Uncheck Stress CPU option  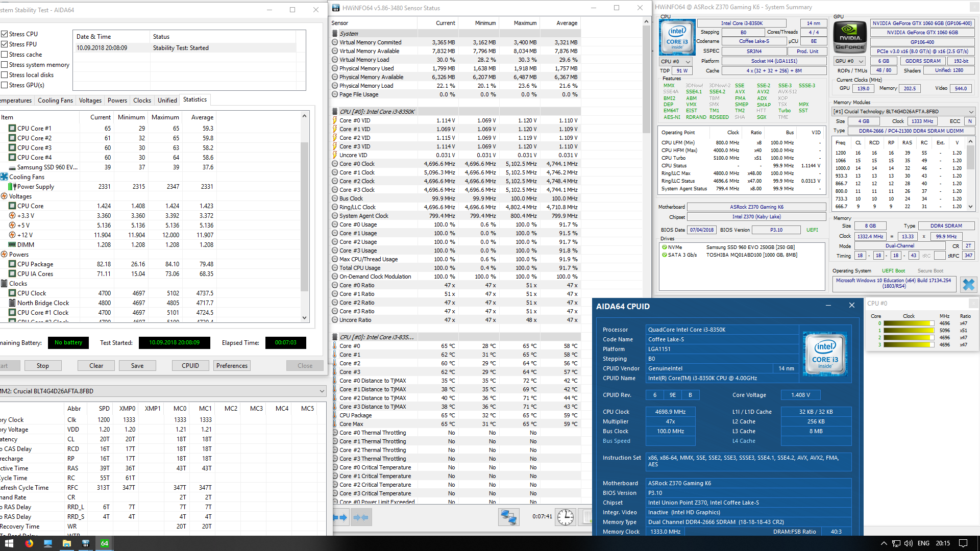[x=5, y=34]
